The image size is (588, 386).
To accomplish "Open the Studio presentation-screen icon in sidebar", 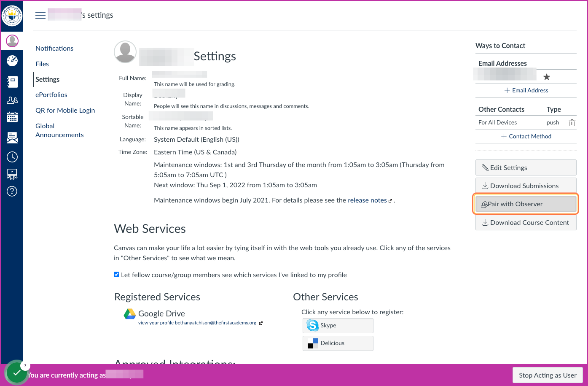I will (12, 174).
